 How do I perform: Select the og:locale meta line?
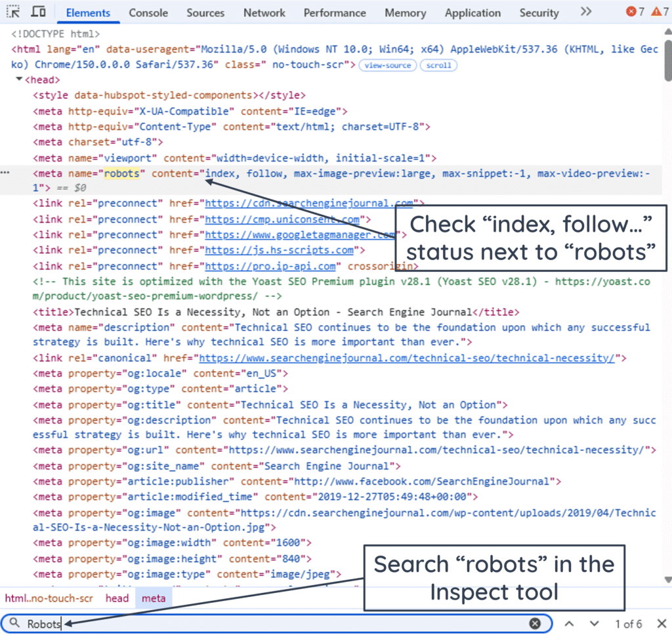click(x=160, y=373)
